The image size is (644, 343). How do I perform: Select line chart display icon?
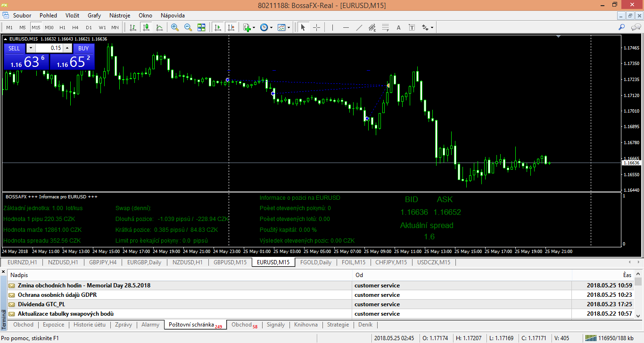pyautogui.click(x=159, y=27)
